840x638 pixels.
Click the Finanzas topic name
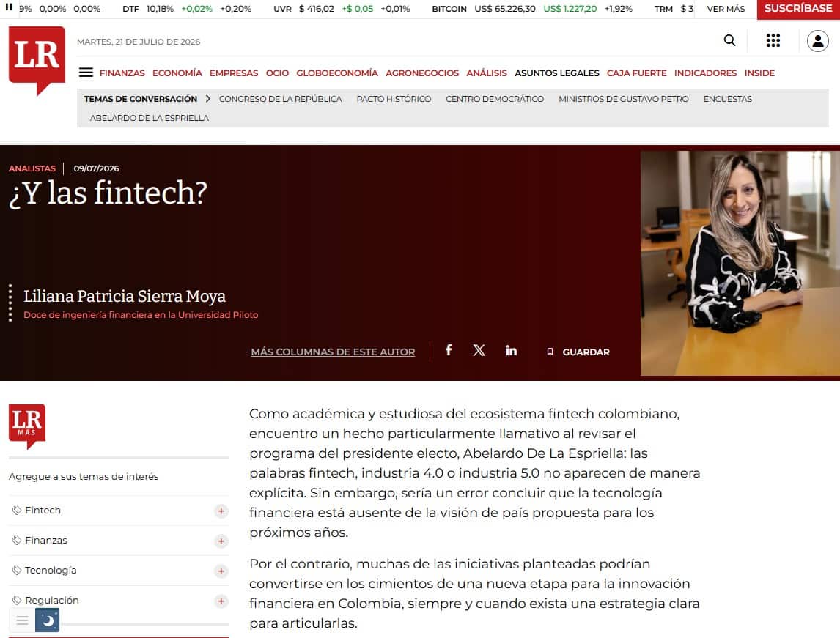46,541
